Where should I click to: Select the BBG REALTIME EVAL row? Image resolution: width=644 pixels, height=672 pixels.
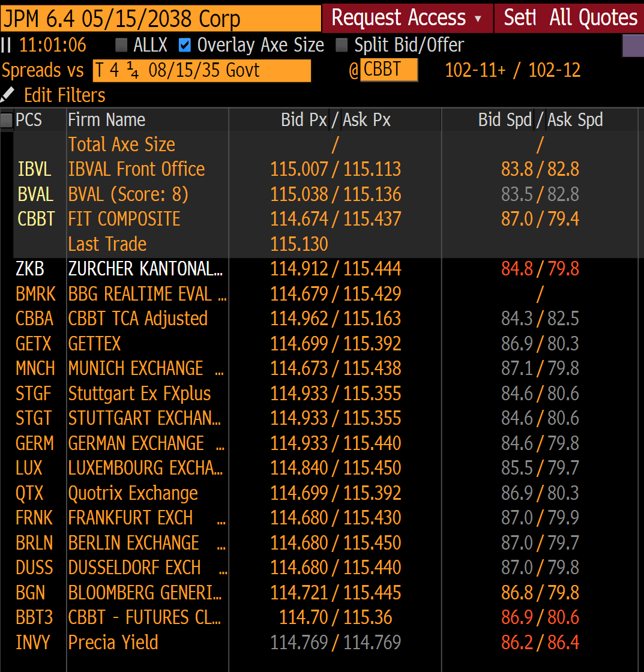326,294
